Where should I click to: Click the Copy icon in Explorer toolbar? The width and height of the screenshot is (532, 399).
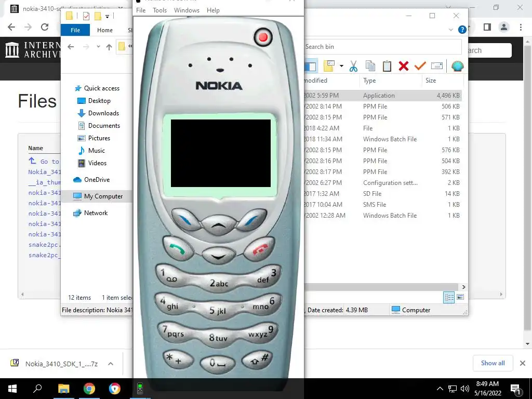pos(370,66)
